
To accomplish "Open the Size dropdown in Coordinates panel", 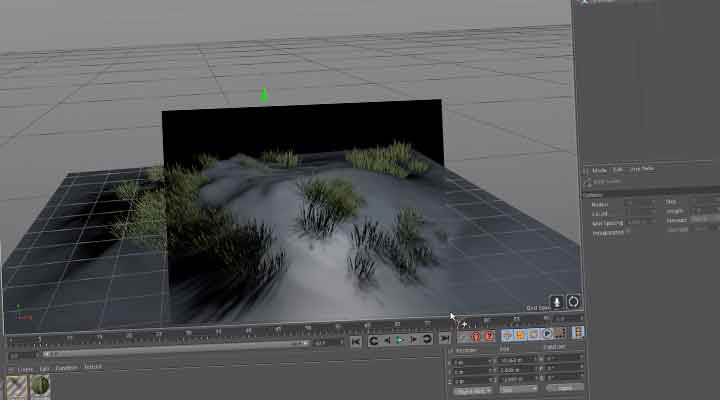I will pos(517,388).
